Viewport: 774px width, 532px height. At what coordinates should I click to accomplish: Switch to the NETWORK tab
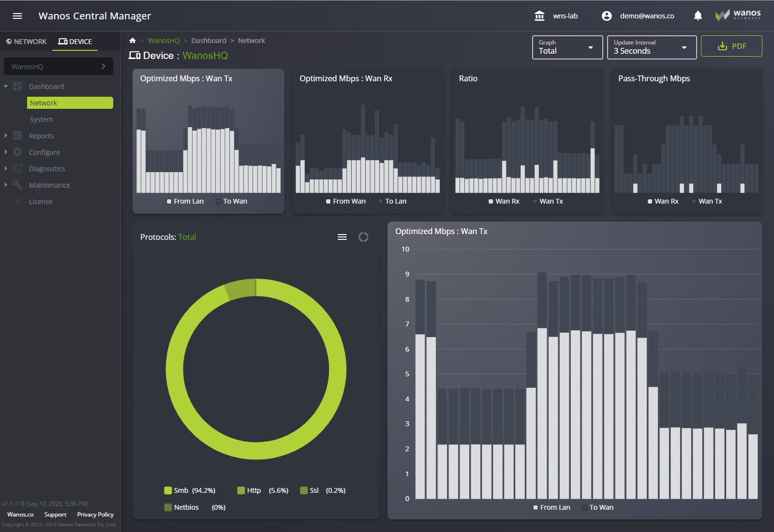point(26,42)
